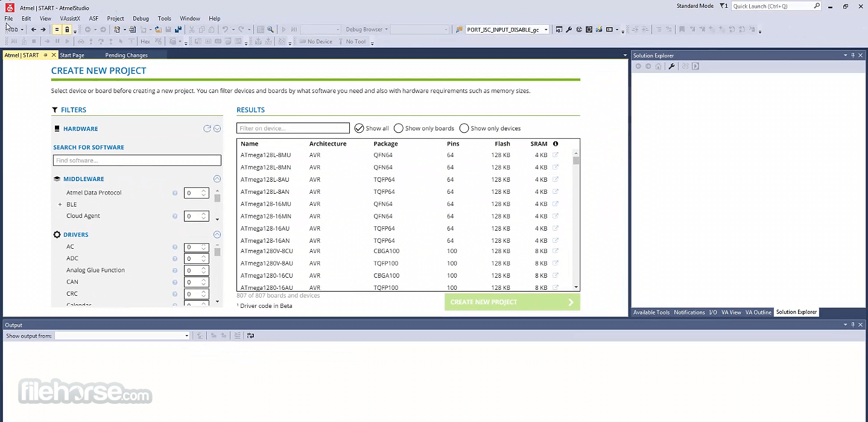
Task: Increase the AC driver count
Action: [x=204, y=245]
